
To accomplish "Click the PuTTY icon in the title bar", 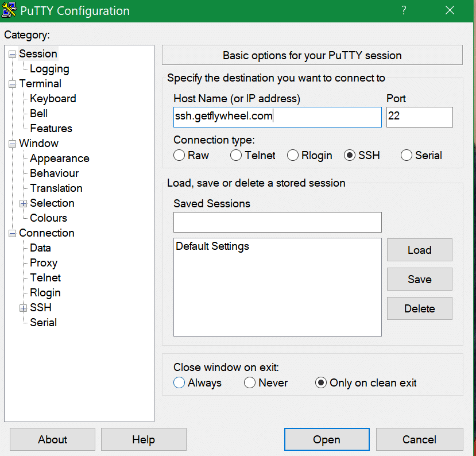I will (x=9, y=10).
